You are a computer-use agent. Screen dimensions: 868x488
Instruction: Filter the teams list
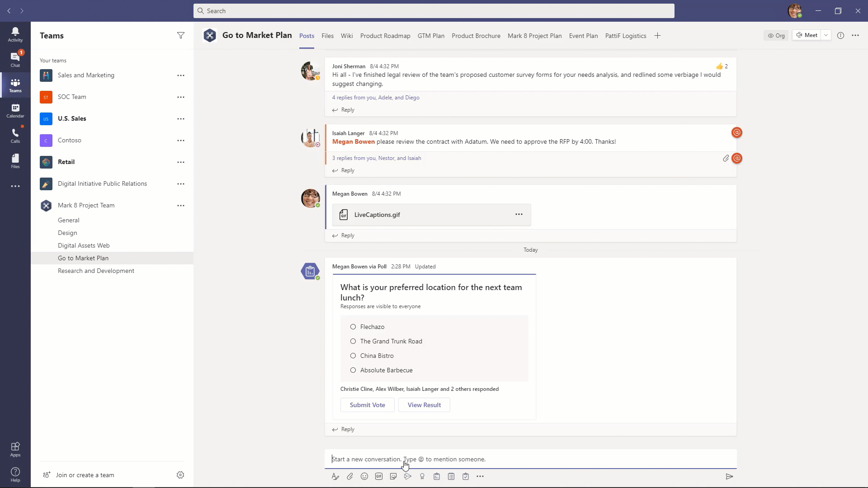[181, 35]
